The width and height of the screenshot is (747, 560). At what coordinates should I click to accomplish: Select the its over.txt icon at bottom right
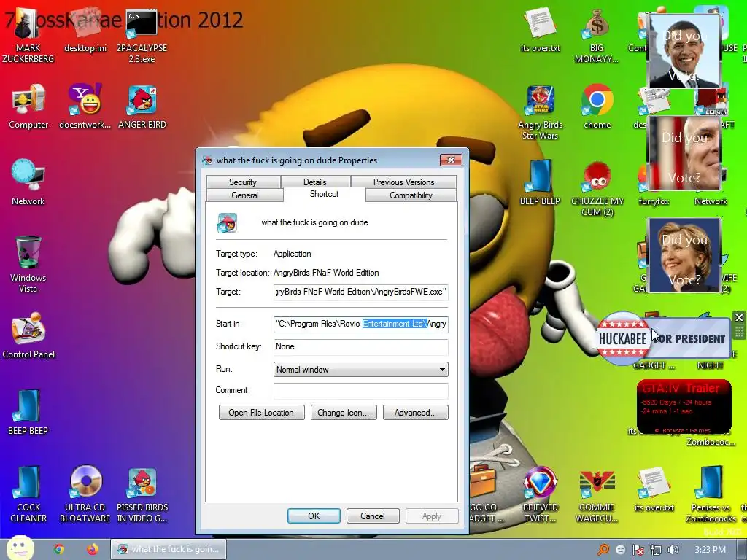coord(654,489)
